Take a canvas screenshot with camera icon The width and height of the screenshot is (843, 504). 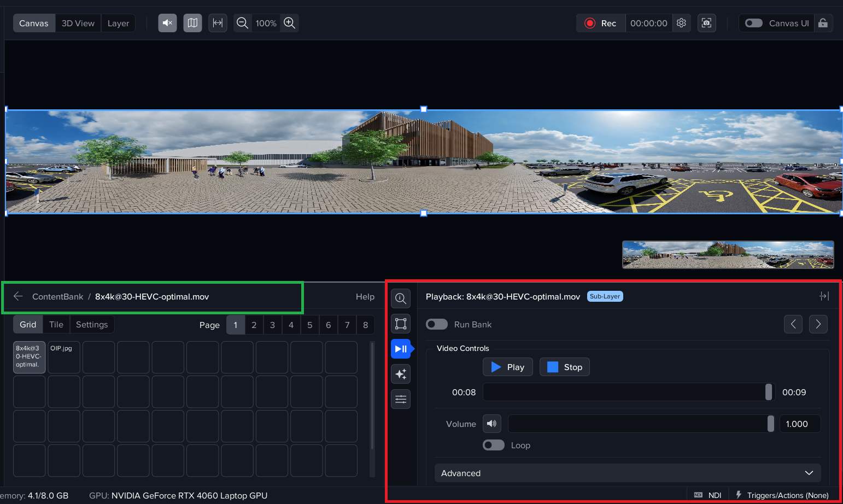pos(706,23)
